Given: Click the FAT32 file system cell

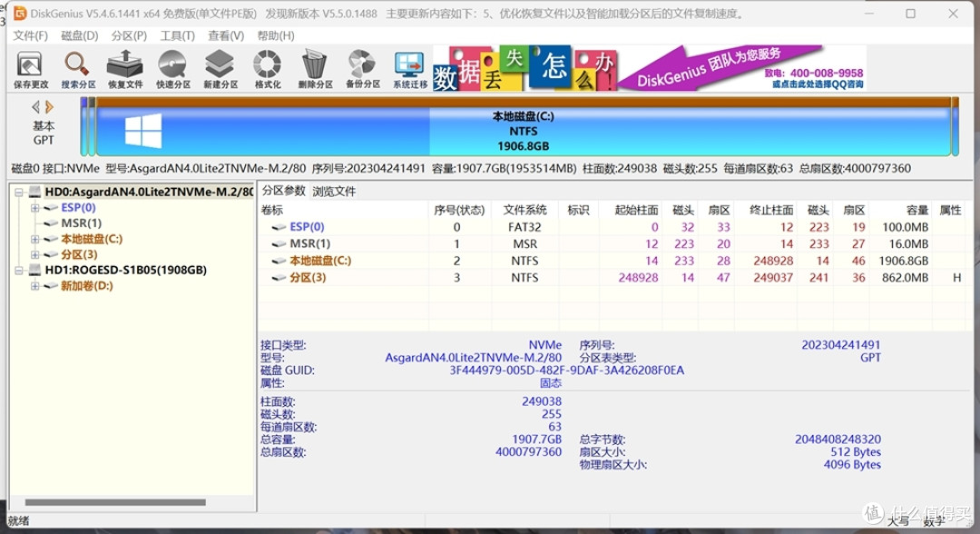Looking at the screenshot, I should click(x=524, y=227).
